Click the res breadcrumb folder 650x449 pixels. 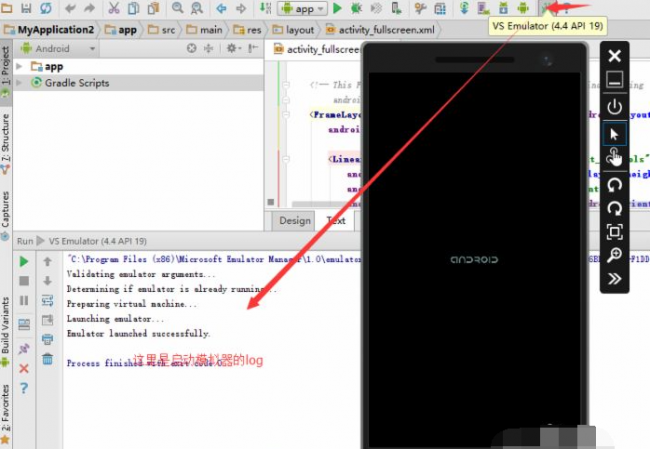247,30
